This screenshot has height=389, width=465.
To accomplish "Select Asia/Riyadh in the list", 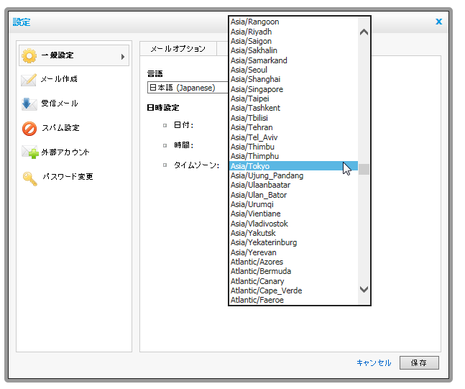I will click(x=293, y=32).
